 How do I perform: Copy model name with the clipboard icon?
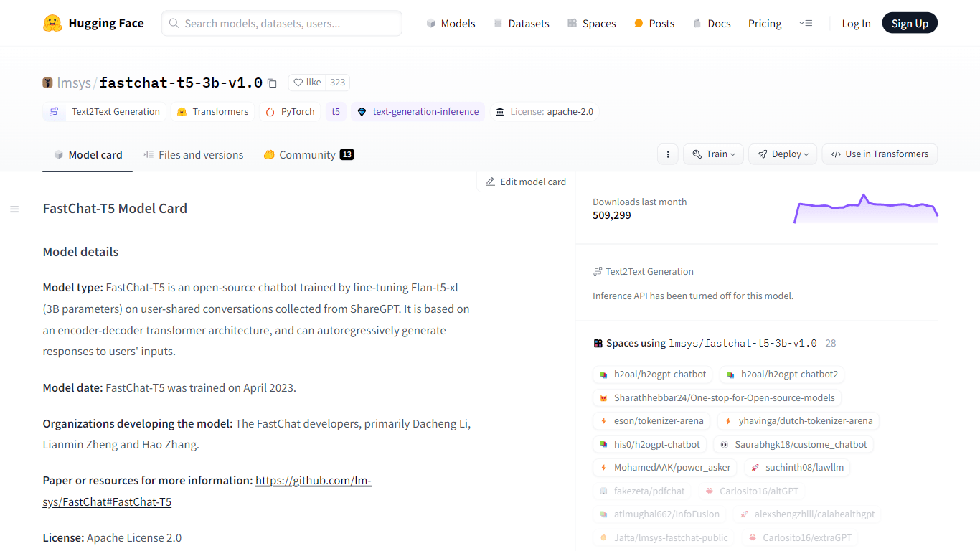[272, 83]
